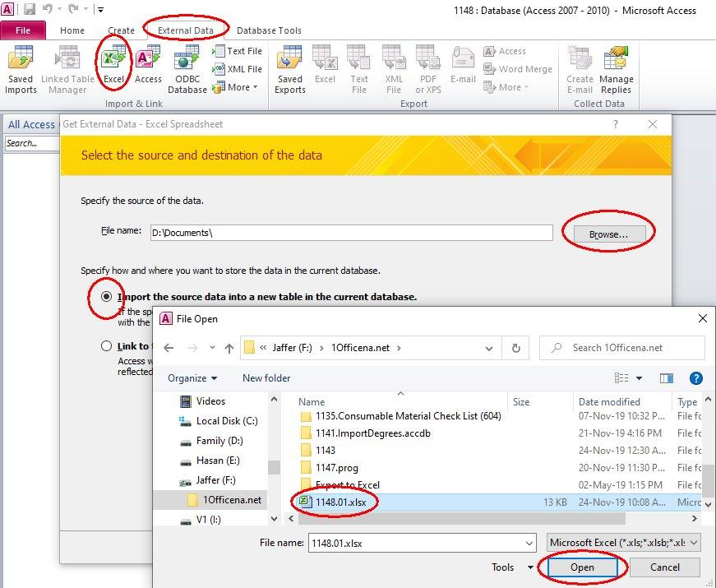The width and height of the screenshot is (716, 588).
Task: Import from Access database icon
Action: [x=148, y=64]
